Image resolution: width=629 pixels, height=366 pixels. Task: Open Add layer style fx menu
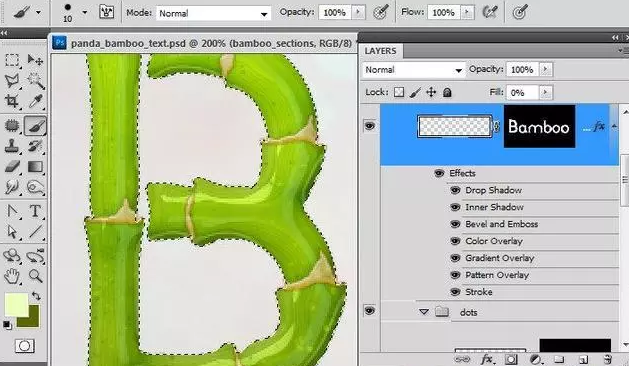click(x=487, y=359)
